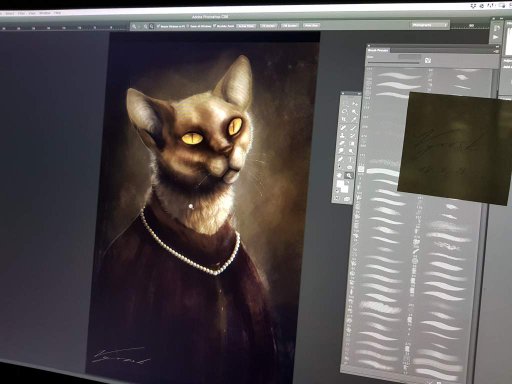This screenshot has width=512, height=384.
Task: Enable the Zoom All Windows checkbox
Action: tap(187, 26)
